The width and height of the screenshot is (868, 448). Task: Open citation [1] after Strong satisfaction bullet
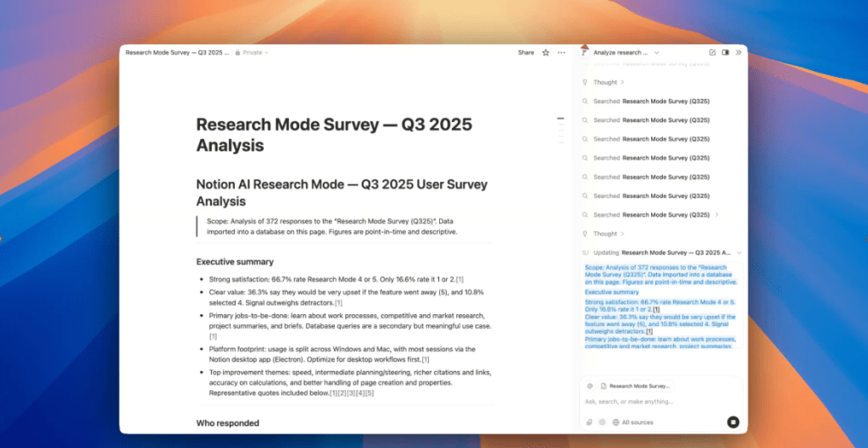point(459,279)
